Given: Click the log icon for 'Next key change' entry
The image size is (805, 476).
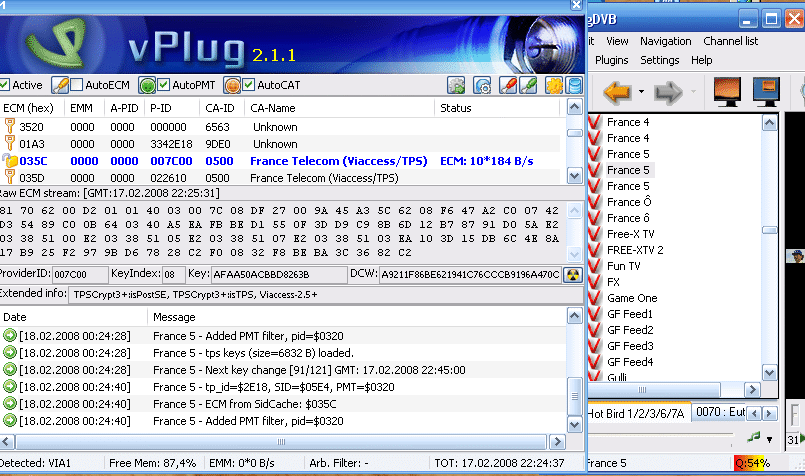Looking at the screenshot, I should 10,369.
